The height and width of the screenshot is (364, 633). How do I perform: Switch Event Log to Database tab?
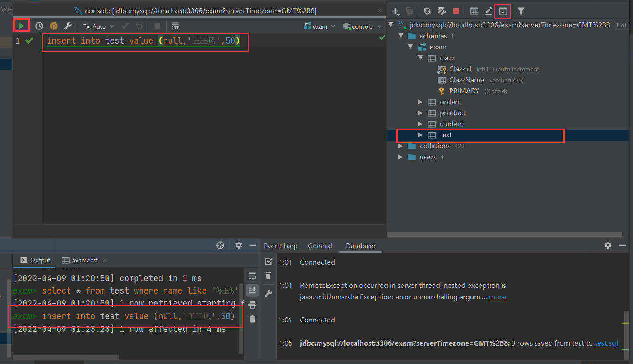tap(360, 246)
